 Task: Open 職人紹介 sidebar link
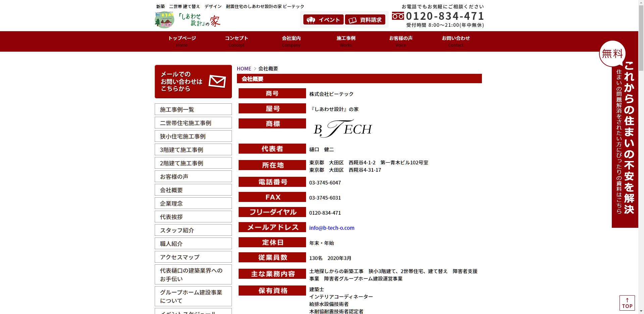[193, 244]
